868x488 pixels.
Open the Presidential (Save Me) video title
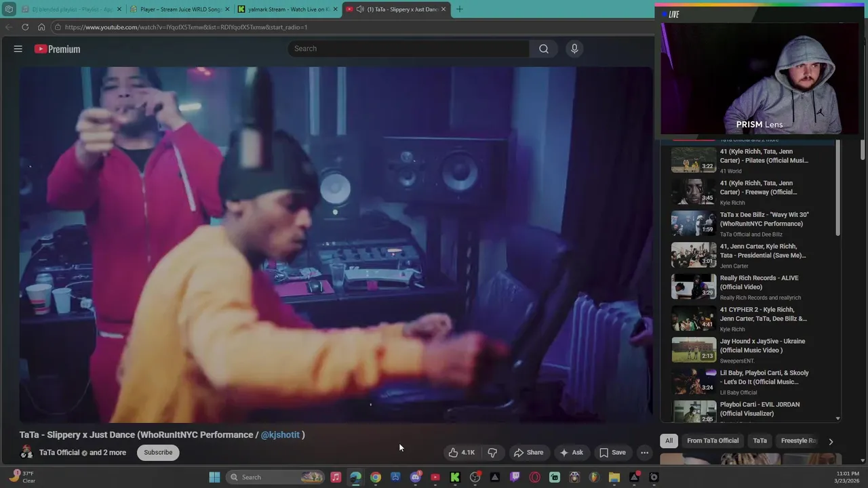[763, 251]
